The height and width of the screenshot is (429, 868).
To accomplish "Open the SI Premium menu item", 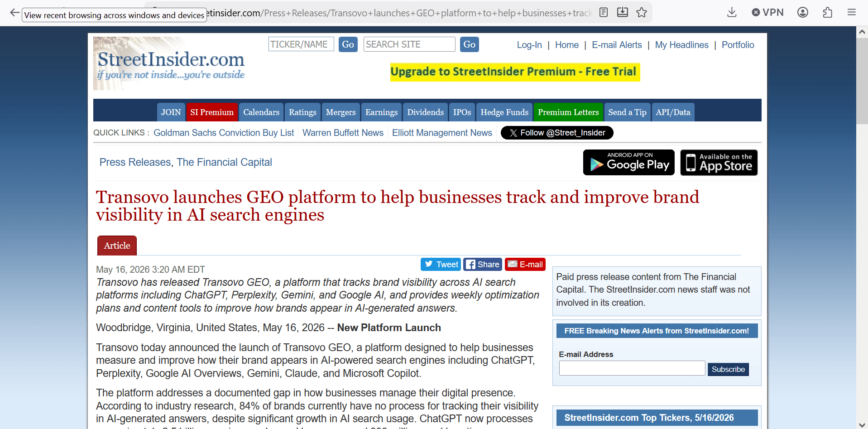I will click(x=212, y=112).
